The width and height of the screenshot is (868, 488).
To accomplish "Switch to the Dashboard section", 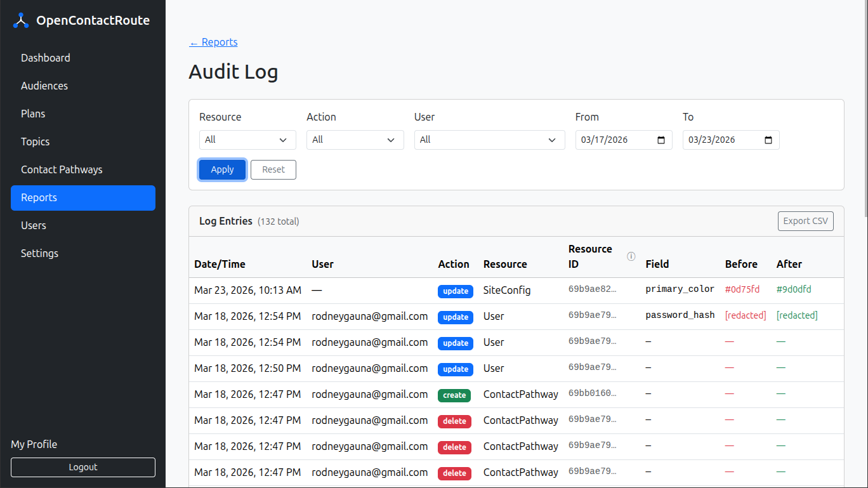I will [46, 58].
